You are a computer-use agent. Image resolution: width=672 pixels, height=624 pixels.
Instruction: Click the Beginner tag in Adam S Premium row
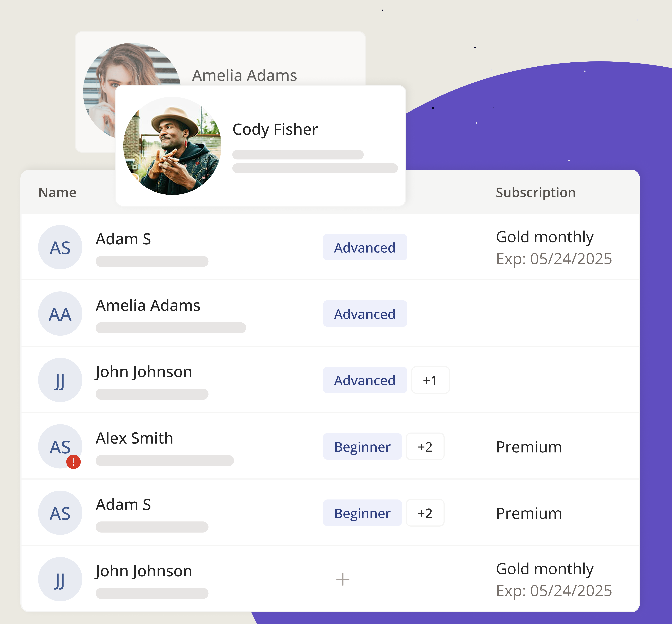pyautogui.click(x=362, y=513)
